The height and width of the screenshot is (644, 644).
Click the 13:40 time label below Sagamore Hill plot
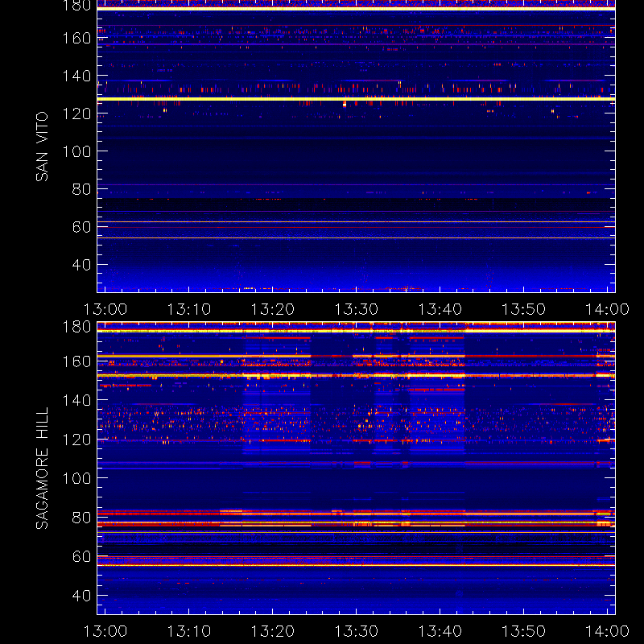440,631
